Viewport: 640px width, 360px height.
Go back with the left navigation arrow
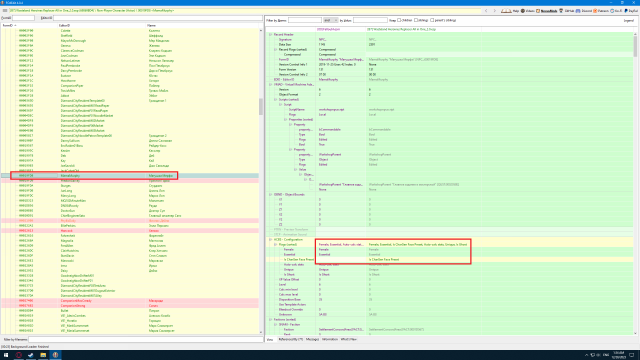coord(486,11)
